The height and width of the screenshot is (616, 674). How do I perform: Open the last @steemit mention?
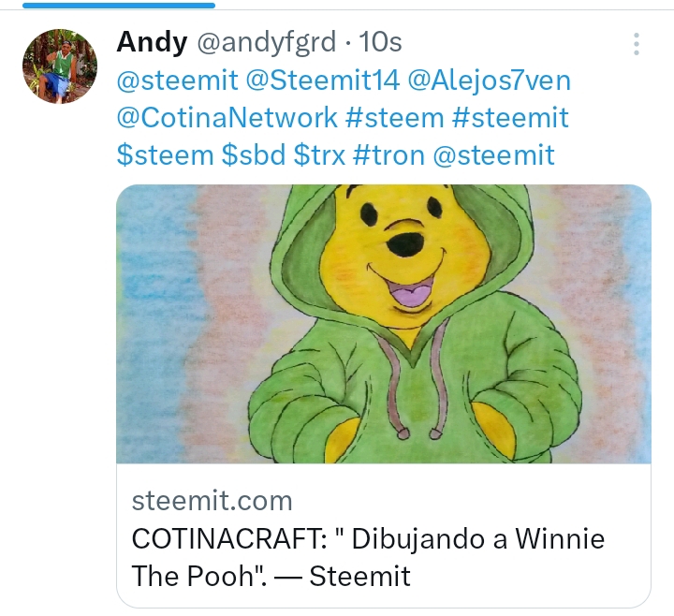(493, 155)
